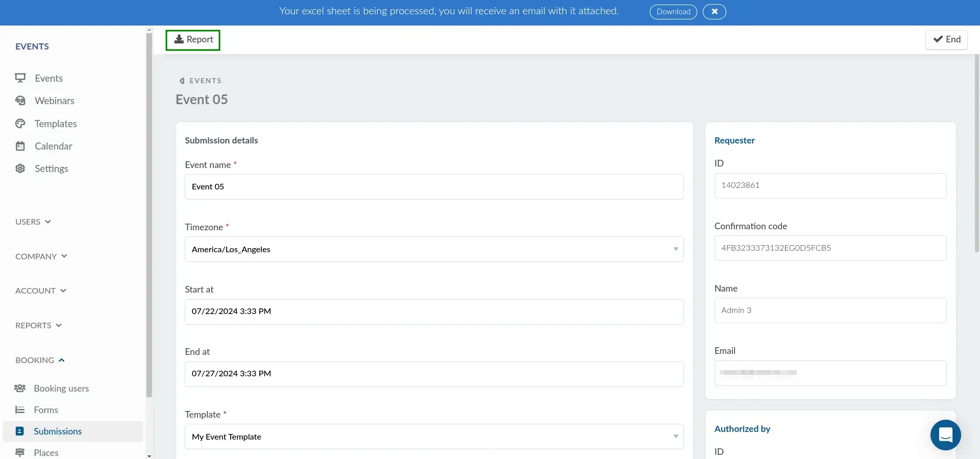Open the Timezone dropdown
Screen dimensions: 980x459
click(434, 249)
